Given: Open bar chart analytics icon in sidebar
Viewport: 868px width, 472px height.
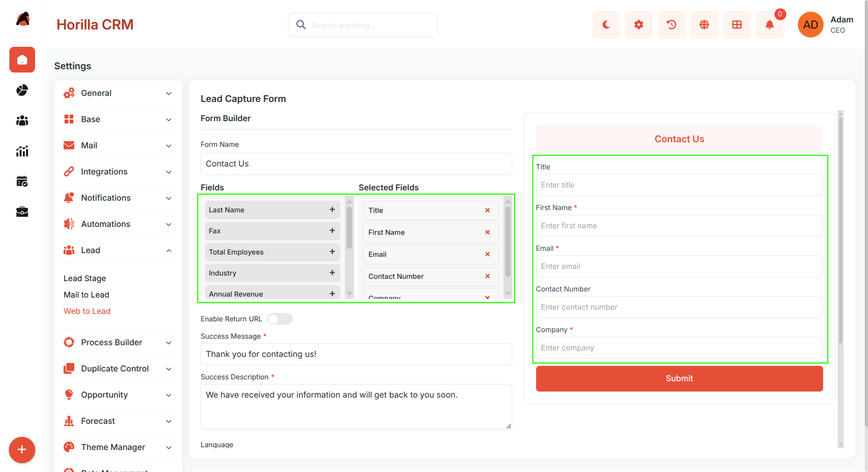Looking at the screenshot, I should pyautogui.click(x=22, y=151).
